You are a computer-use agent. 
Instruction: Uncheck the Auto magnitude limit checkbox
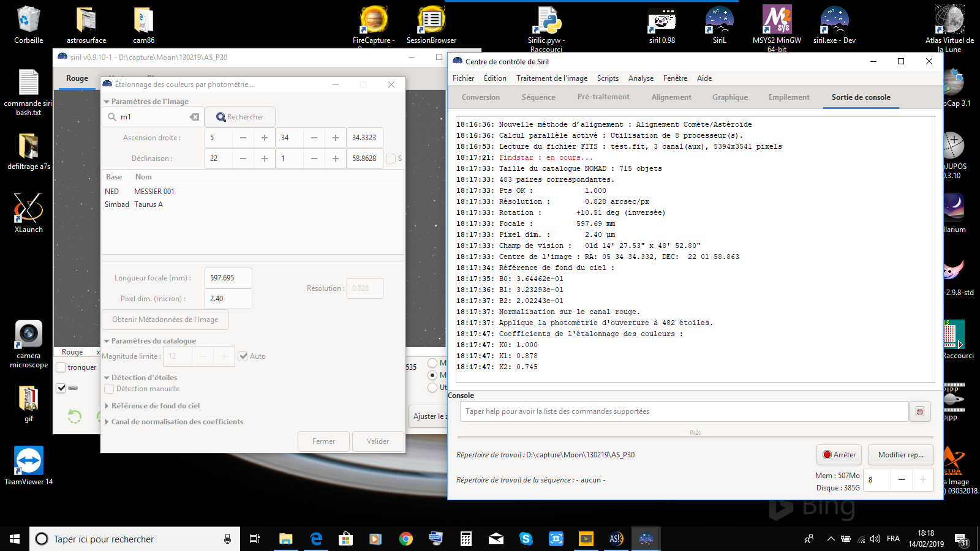click(243, 356)
